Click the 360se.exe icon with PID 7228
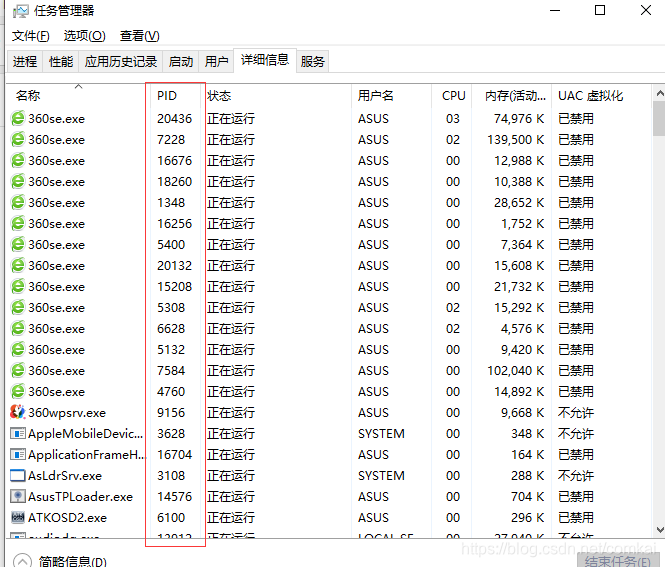The height and width of the screenshot is (567, 665). (18, 140)
